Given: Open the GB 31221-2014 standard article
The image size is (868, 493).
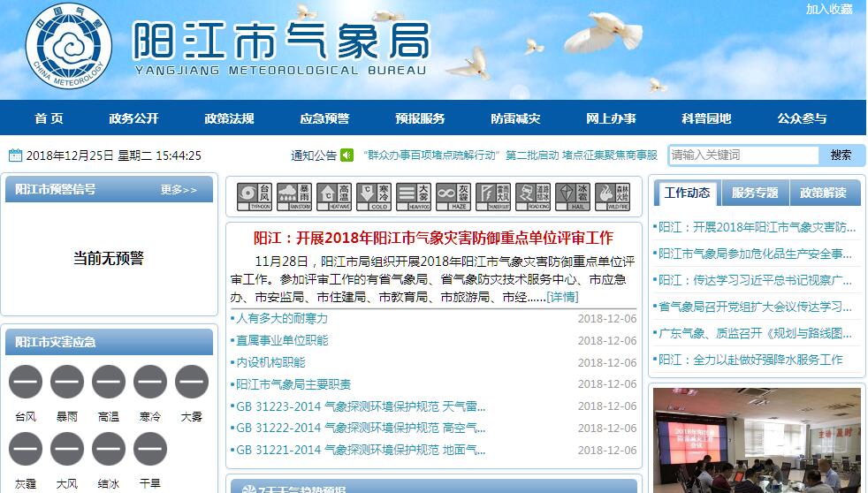Looking at the screenshot, I should click(361, 450).
